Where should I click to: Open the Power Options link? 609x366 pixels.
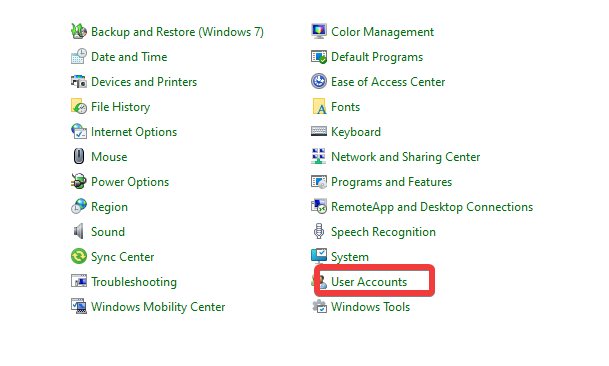tap(130, 182)
